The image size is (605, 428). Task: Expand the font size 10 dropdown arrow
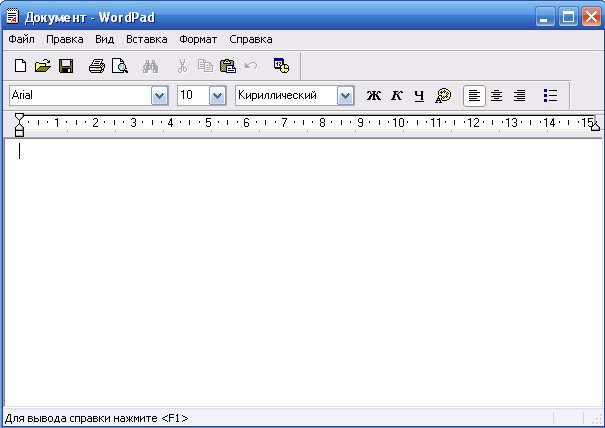[218, 95]
